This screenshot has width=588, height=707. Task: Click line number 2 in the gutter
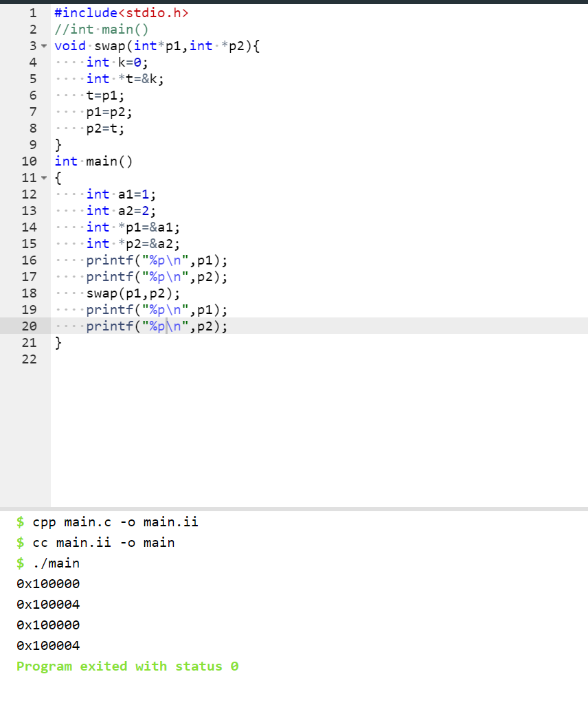[x=33, y=30]
